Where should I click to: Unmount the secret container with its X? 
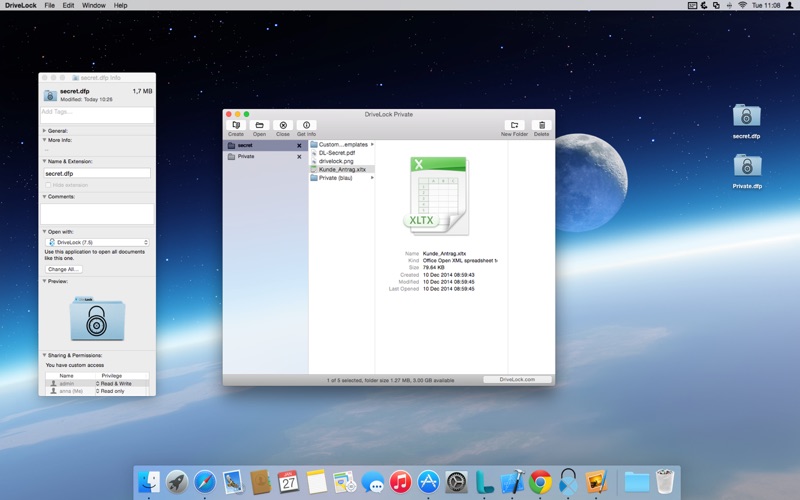tap(299, 145)
